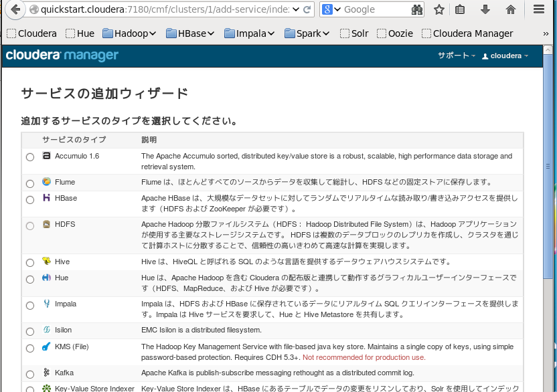The height and width of the screenshot is (392, 557).
Task: Go to the browser home icon
Action: click(510, 9)
